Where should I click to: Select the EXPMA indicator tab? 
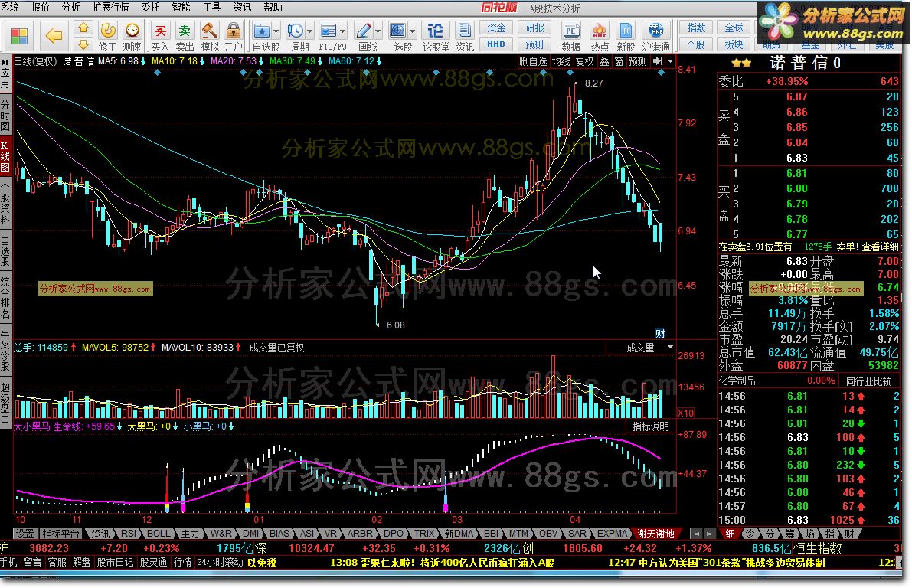pyautogui.click(x=613, y=534)
